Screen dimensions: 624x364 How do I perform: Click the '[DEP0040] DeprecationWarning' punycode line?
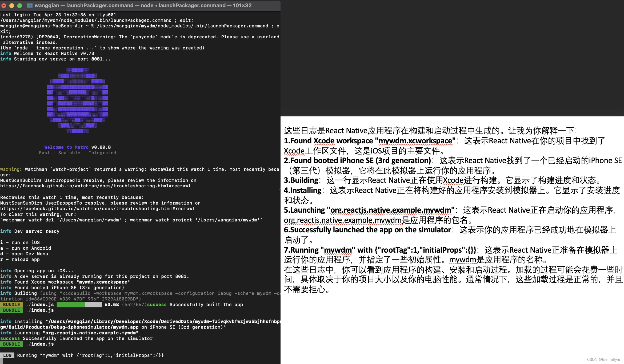(140, 37)
